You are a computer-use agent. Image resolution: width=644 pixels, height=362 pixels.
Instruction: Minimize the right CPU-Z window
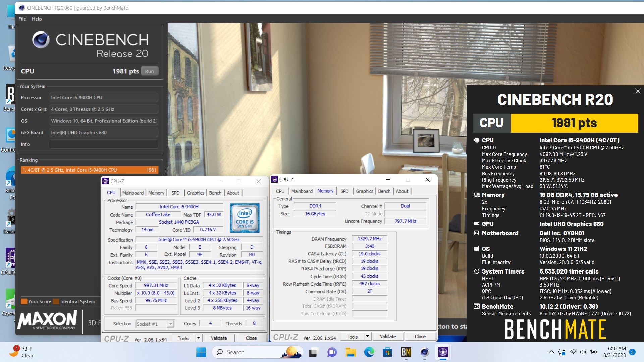pos(388,180)
